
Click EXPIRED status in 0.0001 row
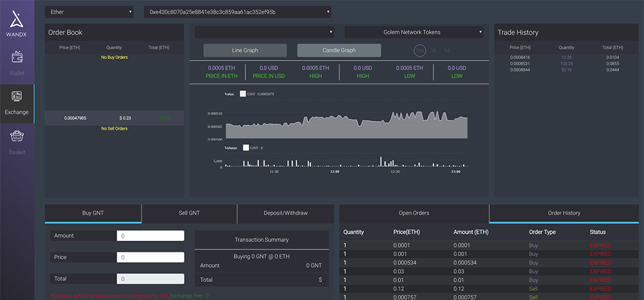[x=600, y=245]
